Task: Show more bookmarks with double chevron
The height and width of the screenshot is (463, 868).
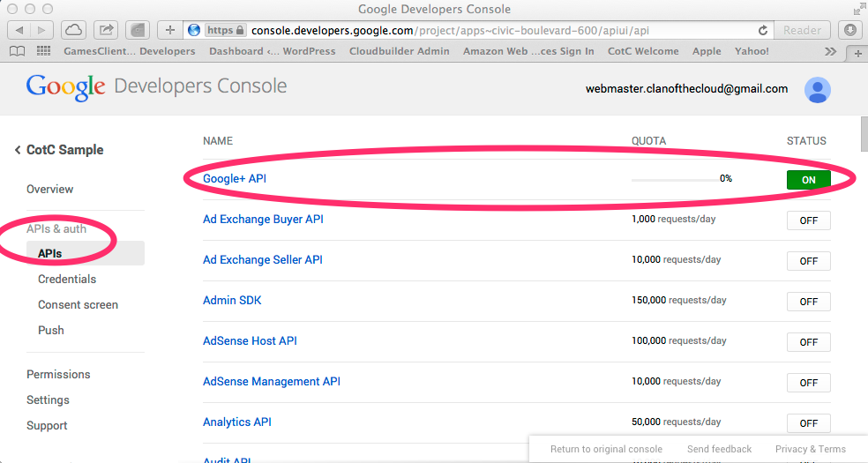Action: (x=830, y=51)
